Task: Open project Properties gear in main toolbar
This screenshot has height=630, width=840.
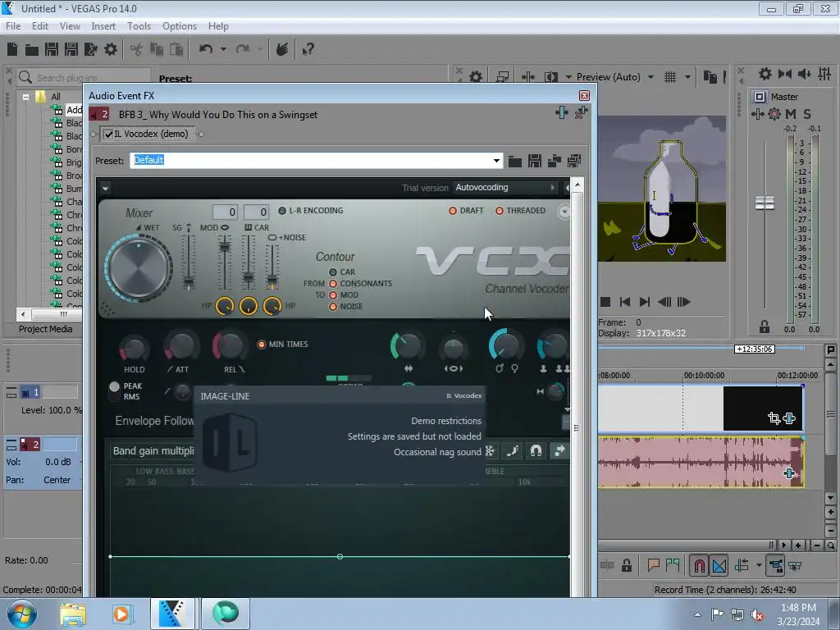Action: coord(111,49)
